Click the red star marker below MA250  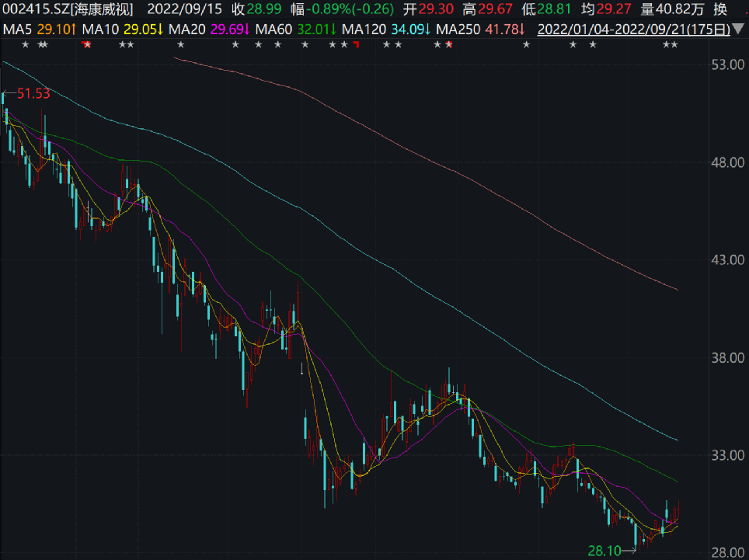point(448,45)
